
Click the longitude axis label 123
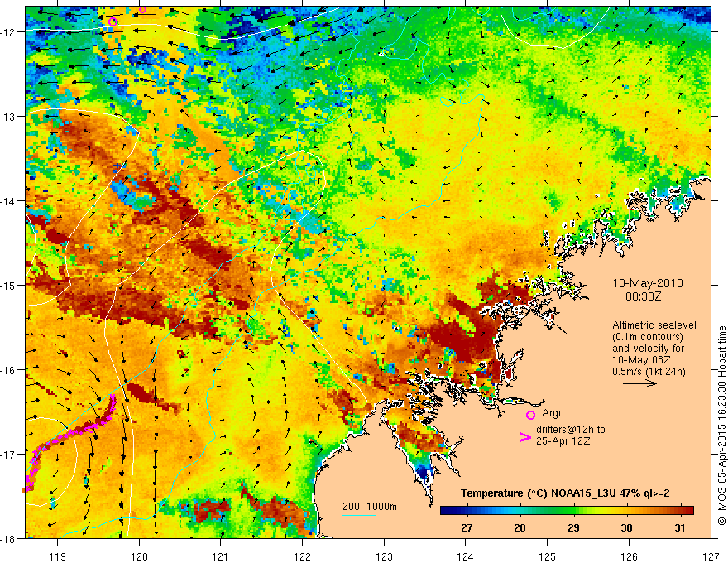click(x=384, y=556)
